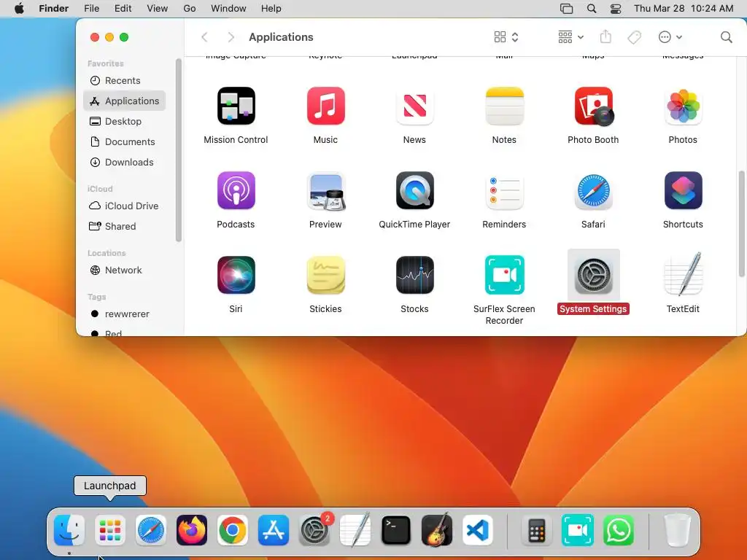Open the Action ellipsis menu in toolbar
The height and width of the screenshot is (560, 747).
tap(670, 37)
